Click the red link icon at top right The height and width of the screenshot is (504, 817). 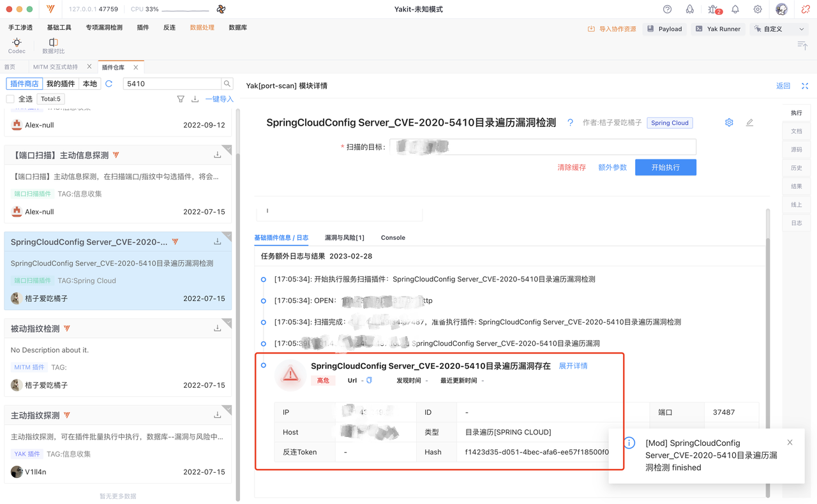click(806, 10)
